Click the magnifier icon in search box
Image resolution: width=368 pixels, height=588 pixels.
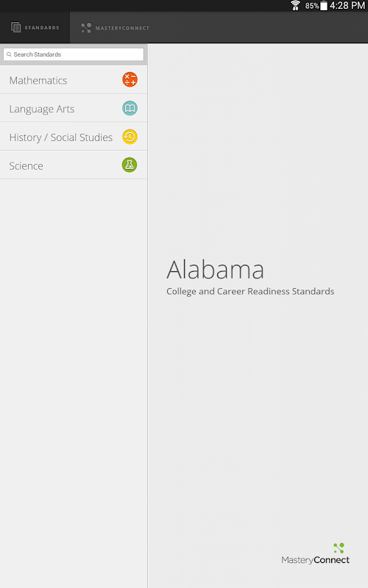[9, 54]
